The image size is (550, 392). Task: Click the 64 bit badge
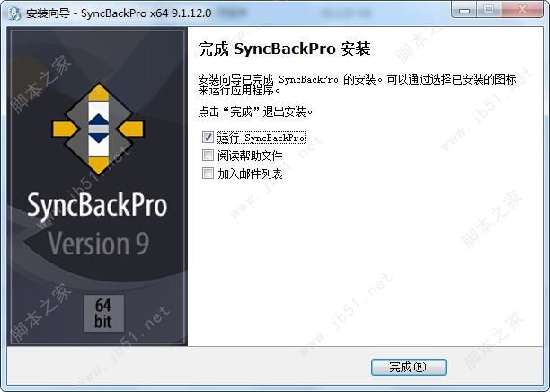point(103,313)
